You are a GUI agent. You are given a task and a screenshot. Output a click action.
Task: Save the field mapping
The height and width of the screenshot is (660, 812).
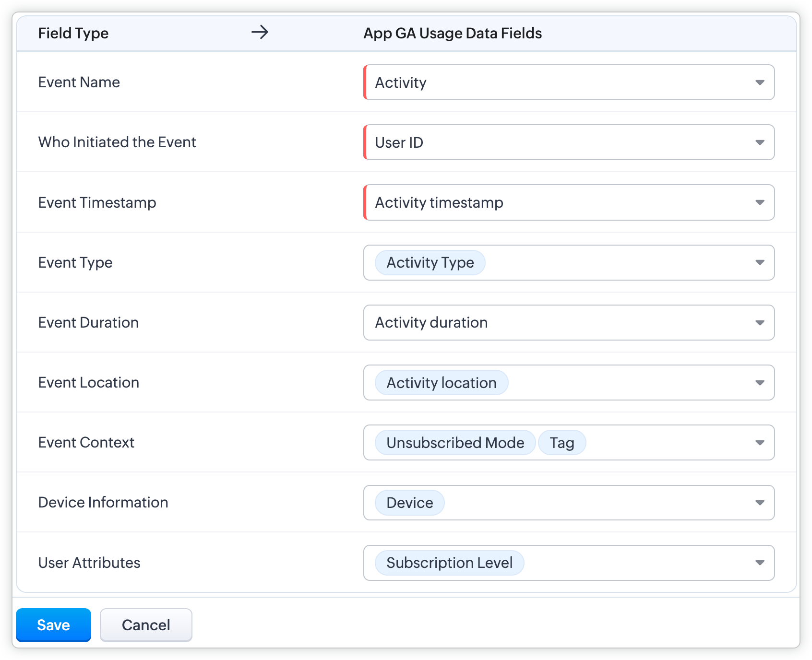coord(53,625)
